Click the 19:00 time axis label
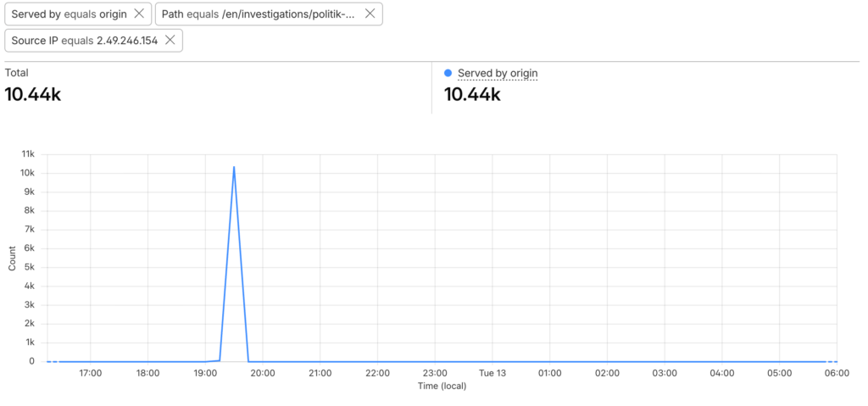The height and width of the screenshot is (406, 868). 205,373
